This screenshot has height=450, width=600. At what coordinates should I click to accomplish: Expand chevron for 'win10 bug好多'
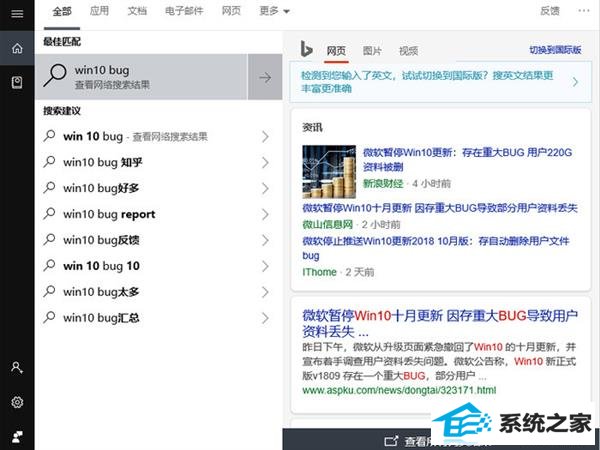pyautogui.click(x=265, y=188)
